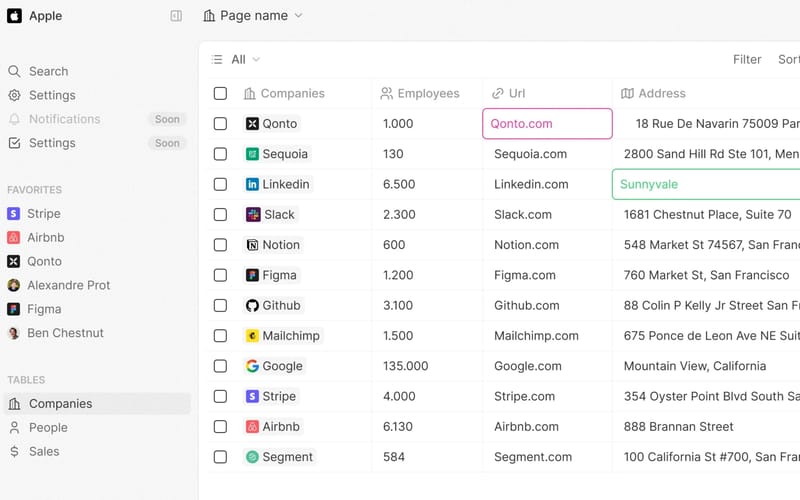This screenshot has height=500, width=800.
Task: Click the Apple workspace logo icon
Action: click(14, 16)
